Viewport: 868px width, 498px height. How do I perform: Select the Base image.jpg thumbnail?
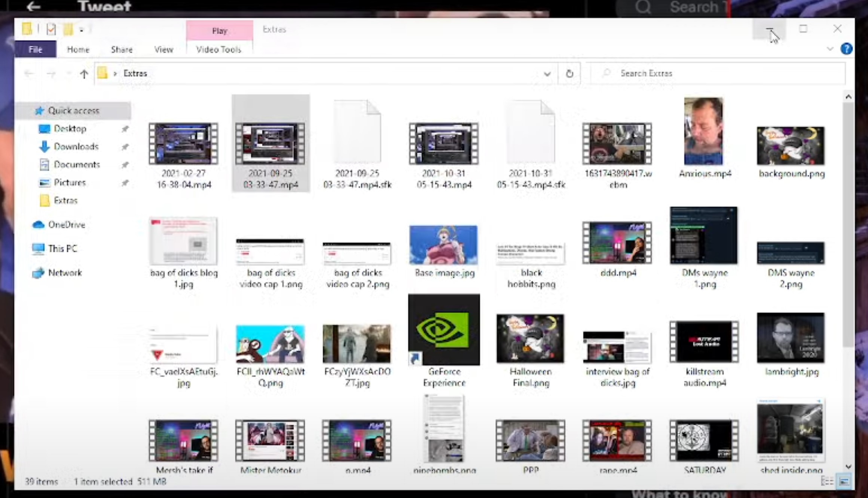(x=444, y=245)
